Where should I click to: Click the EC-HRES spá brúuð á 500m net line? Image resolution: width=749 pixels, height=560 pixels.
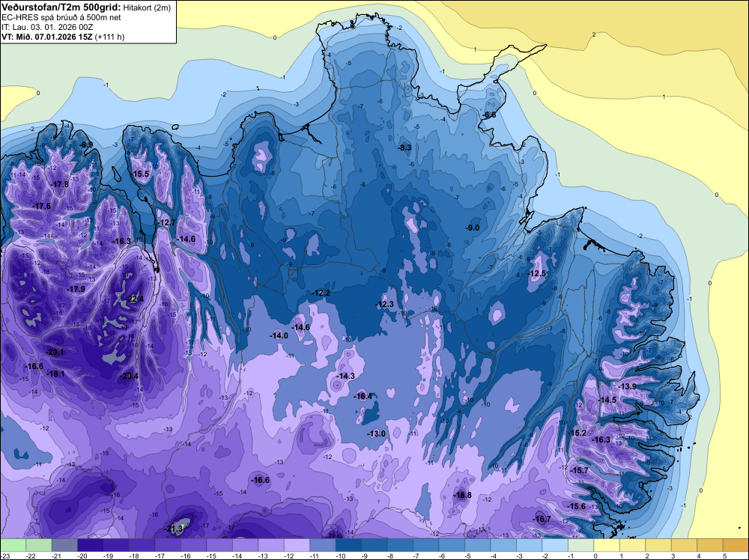[x=61, y=17]
